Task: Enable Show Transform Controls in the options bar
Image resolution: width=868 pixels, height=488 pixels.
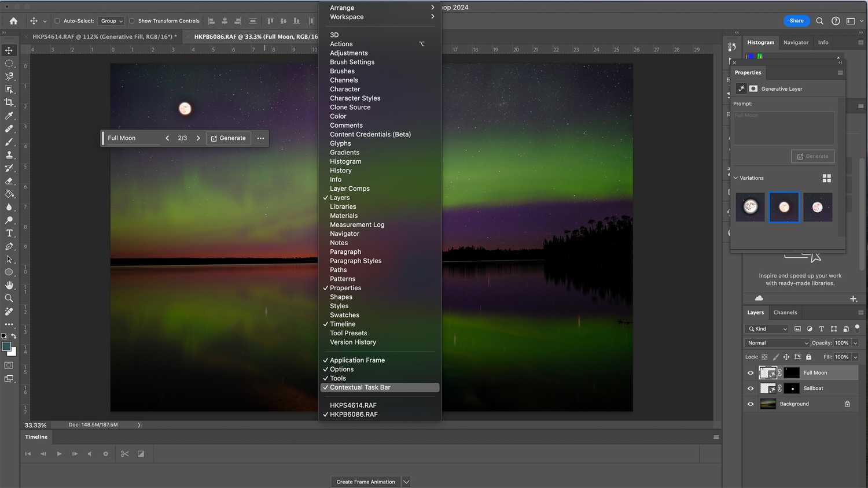Action: (x=132, y=20)
